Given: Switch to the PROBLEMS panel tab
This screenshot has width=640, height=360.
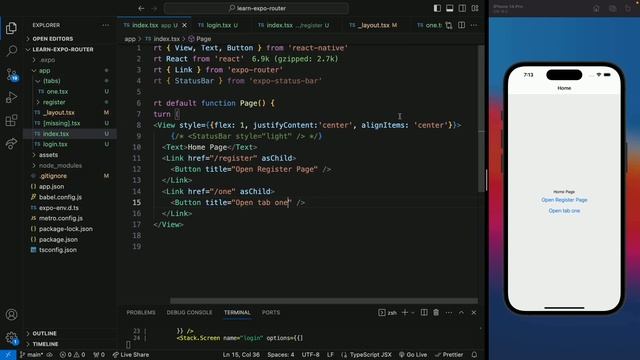Looking at the screenshot, I should tap(141, 312).
